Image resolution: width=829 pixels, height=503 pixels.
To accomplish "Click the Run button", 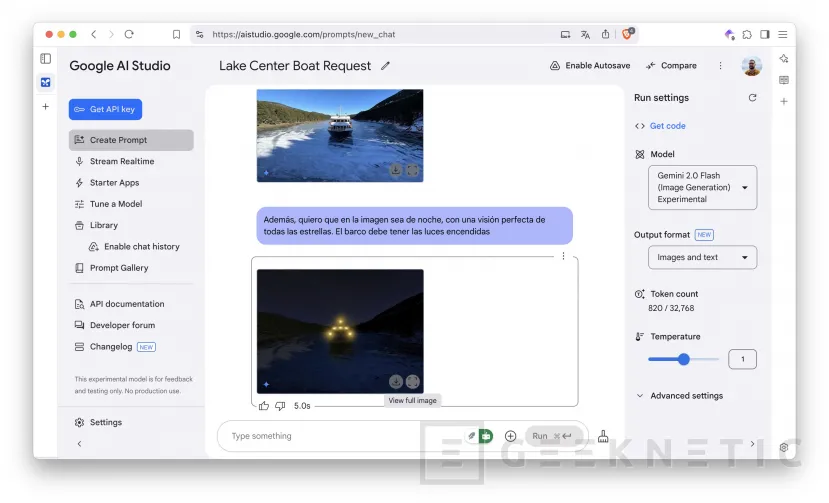I will [552, 436].
